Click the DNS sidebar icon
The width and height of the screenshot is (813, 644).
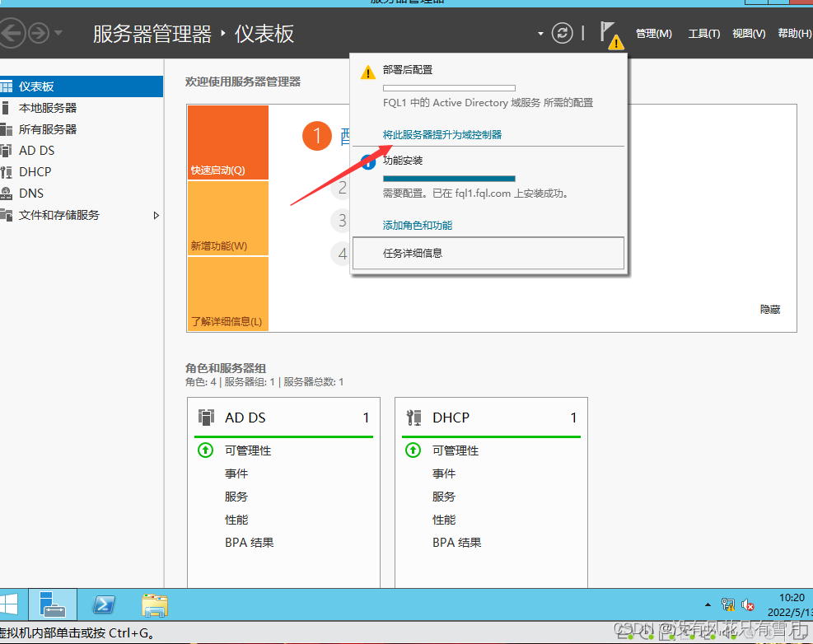click(7, 194)
